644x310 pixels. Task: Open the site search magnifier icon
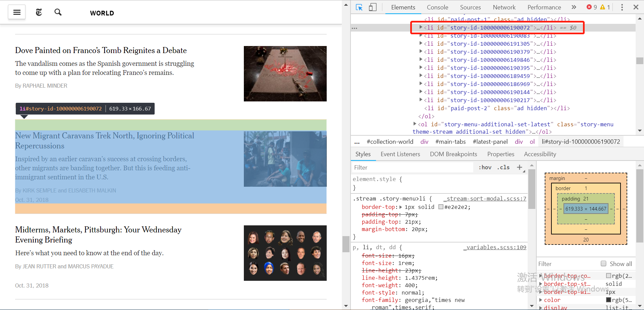click(x=58, y=12)
